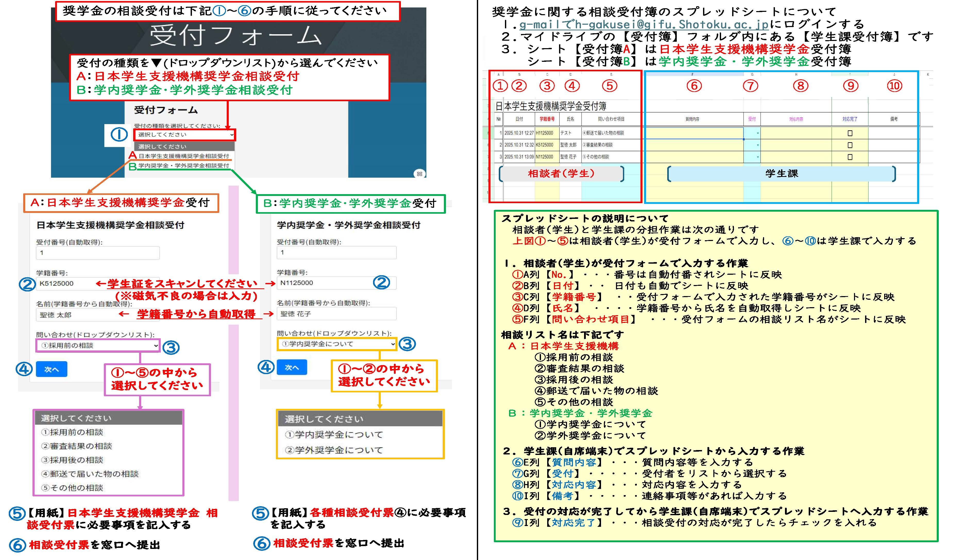Click circled number ⑩ above 備考 column
Screen dimensions: 955x560
(x=894, y=86)
